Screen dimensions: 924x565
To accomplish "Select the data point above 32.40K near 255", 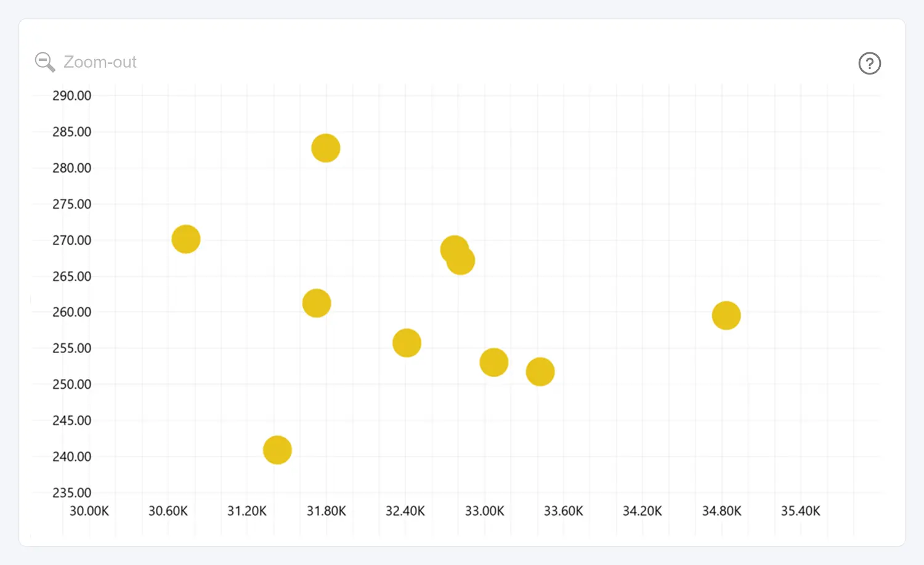I will coord(407,343).
